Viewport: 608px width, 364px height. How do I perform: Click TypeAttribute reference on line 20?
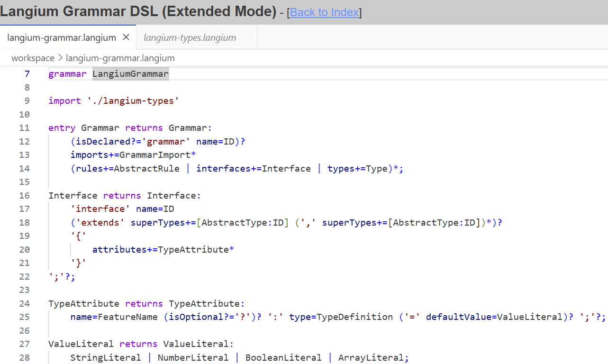coord(193,250)
